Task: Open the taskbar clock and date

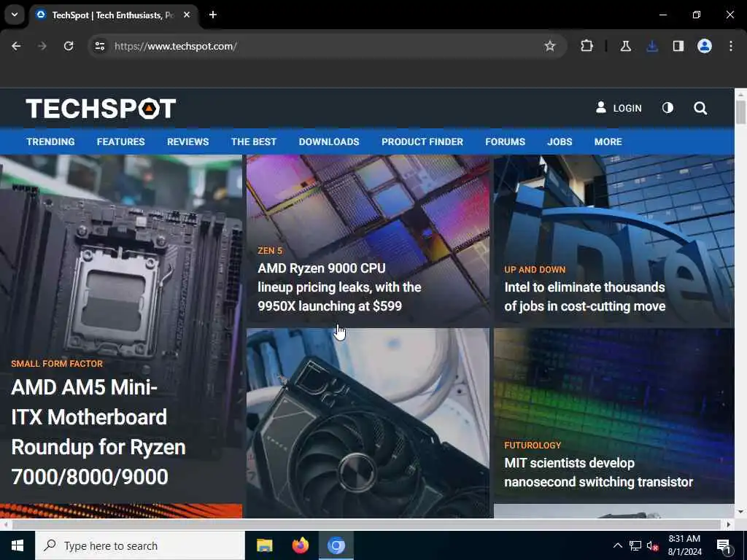Action: coord(684,545)
